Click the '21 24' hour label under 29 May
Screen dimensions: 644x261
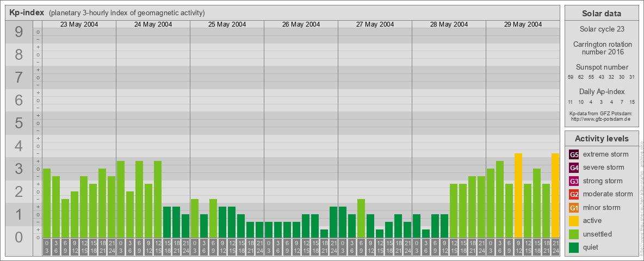click(x=555, y=247)
